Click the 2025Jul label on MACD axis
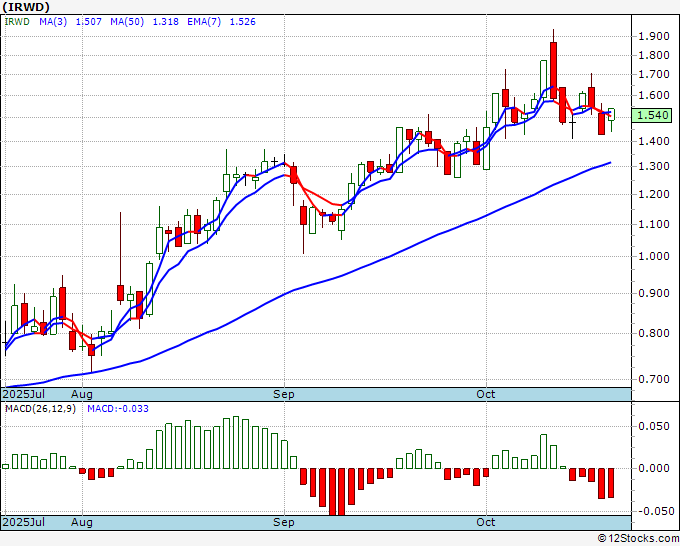Viewport: 680px width, 546px height. [x=24, y=522]
